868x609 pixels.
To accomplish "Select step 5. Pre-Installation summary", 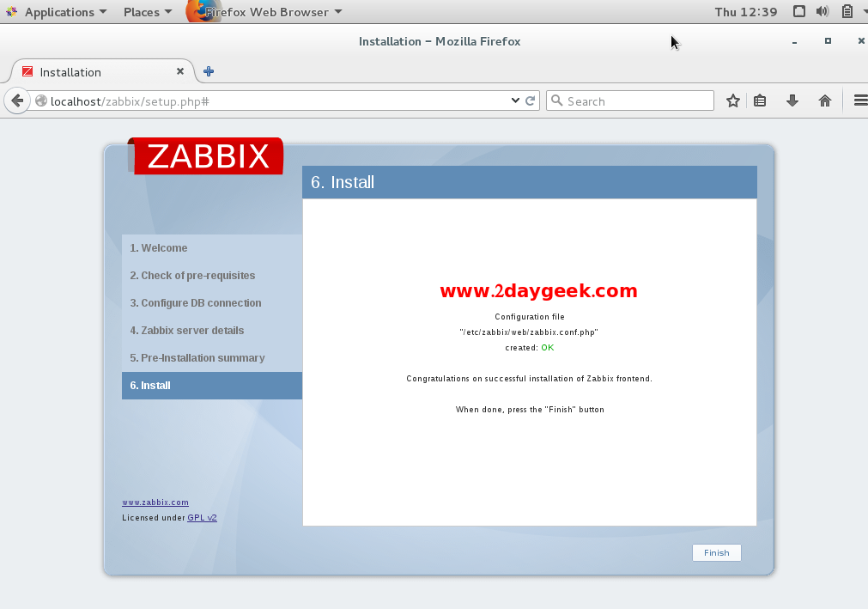I will (212, 357).
